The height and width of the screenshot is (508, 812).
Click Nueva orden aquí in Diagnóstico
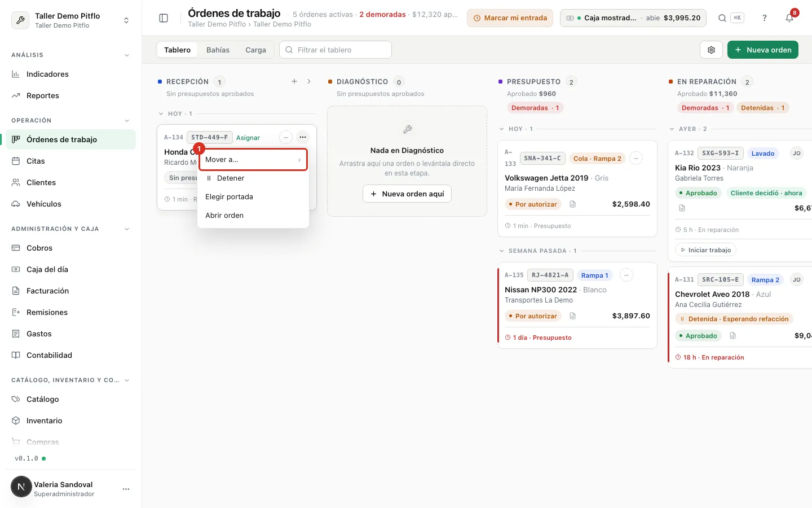pos(407,194)
